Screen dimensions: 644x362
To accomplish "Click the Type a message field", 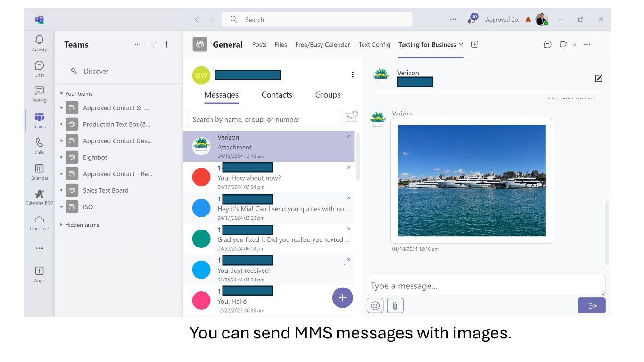I will click(x=486, y=286).
